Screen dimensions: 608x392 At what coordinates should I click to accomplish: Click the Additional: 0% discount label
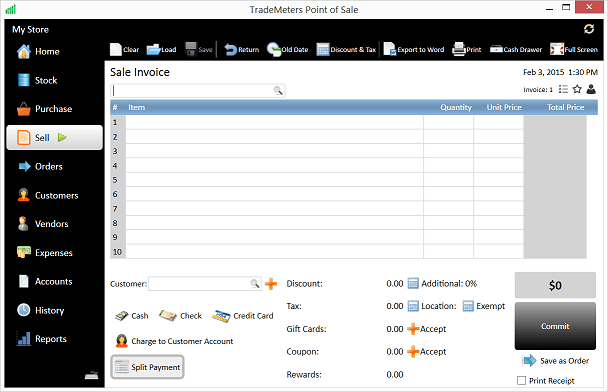pyautogui.click(x=449, y=283)
